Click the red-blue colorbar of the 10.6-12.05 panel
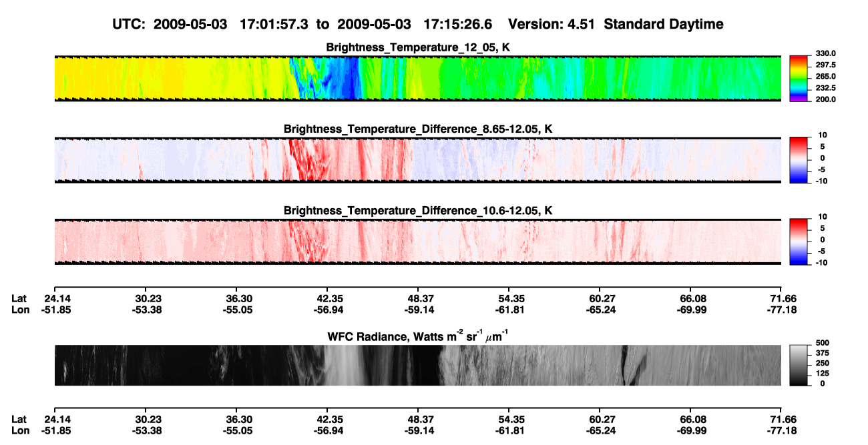The height and width of the screenshot is (445, 868). click(799, 242)
